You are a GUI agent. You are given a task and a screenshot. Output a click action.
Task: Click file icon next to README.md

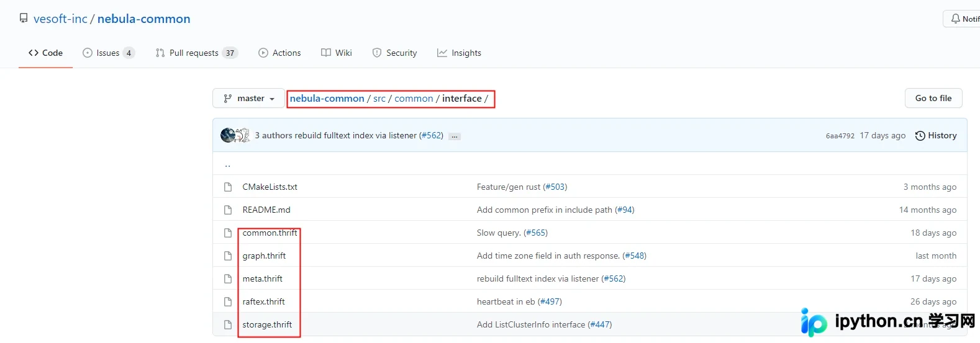[x=228, y=210]
